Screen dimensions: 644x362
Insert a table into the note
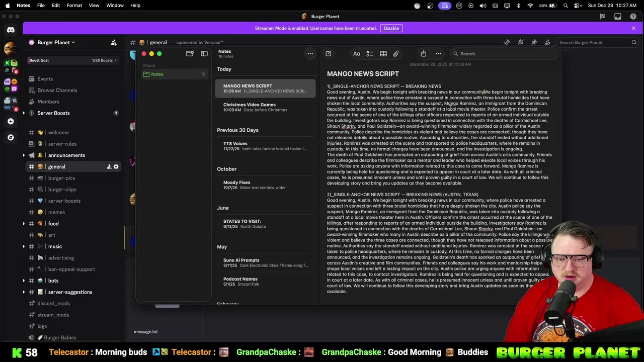pos(383,54)
